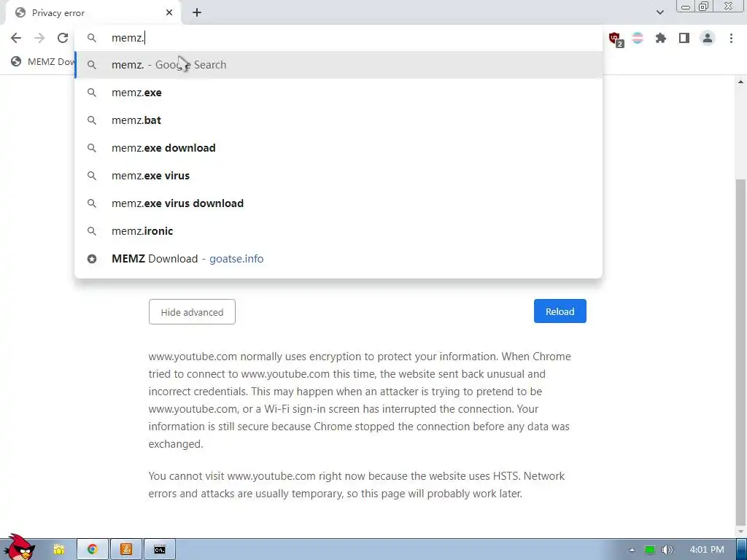Click the star icon beside MEMZ Download
Image resolution: width=747 pixels, height=560 pixels.
(92, 259)
